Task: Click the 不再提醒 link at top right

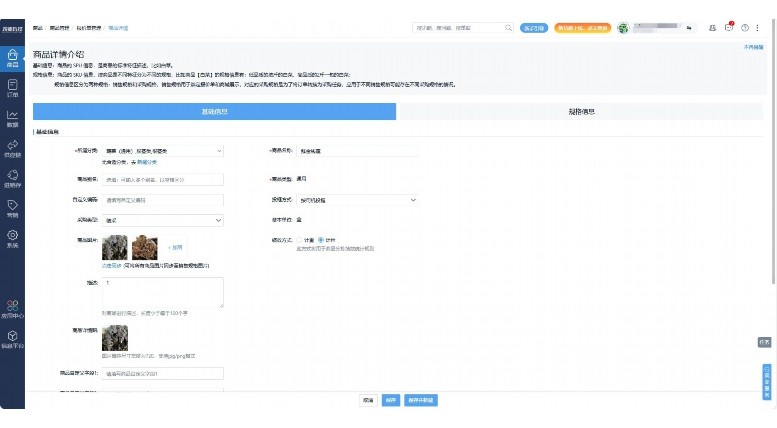Action: [753, 47]
